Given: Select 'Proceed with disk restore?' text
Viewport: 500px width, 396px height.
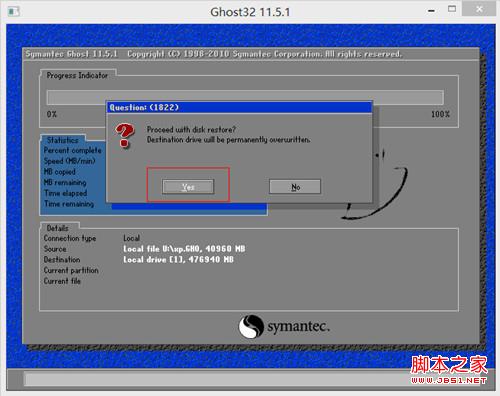Looking at the screenshot, I should pyautogui.click(x=191, y=130).
